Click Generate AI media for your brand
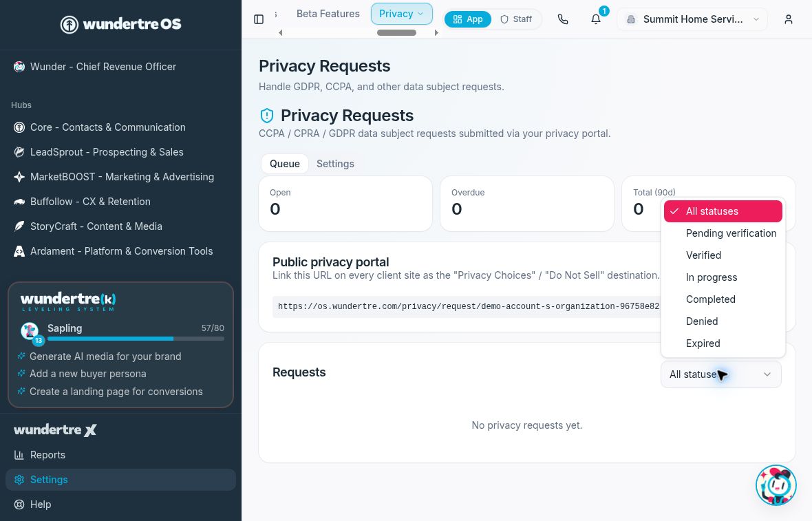The width and height of the screenshot is (812, 521). point(105,357)
